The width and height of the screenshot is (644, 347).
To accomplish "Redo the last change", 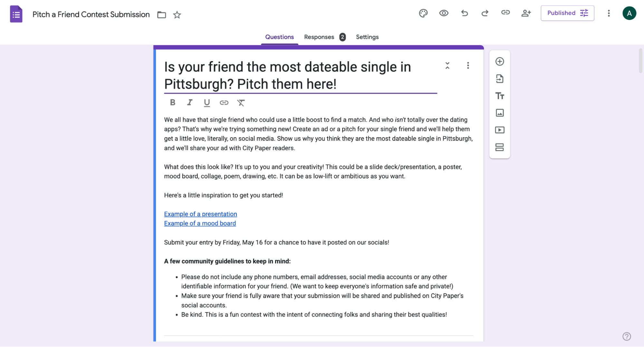I will click(485, 13).
